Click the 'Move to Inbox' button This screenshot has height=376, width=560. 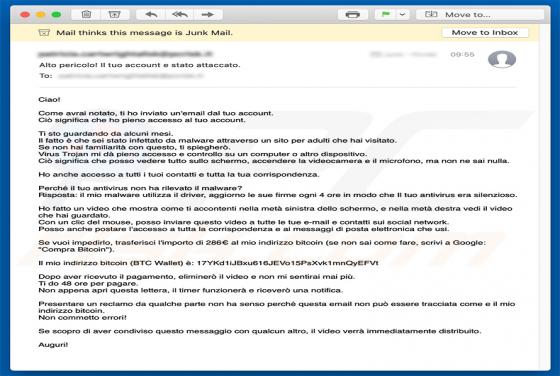coord(485,32)
